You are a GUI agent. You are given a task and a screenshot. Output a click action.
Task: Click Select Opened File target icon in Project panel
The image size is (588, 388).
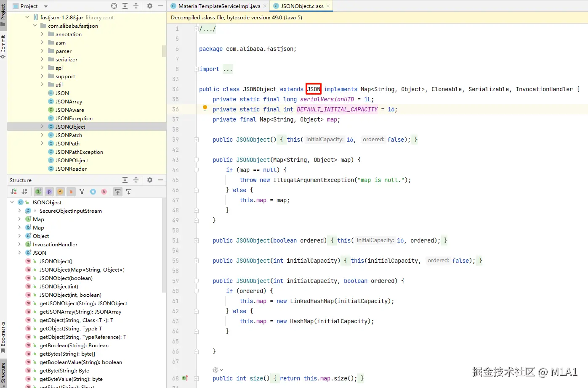point(114,6)
